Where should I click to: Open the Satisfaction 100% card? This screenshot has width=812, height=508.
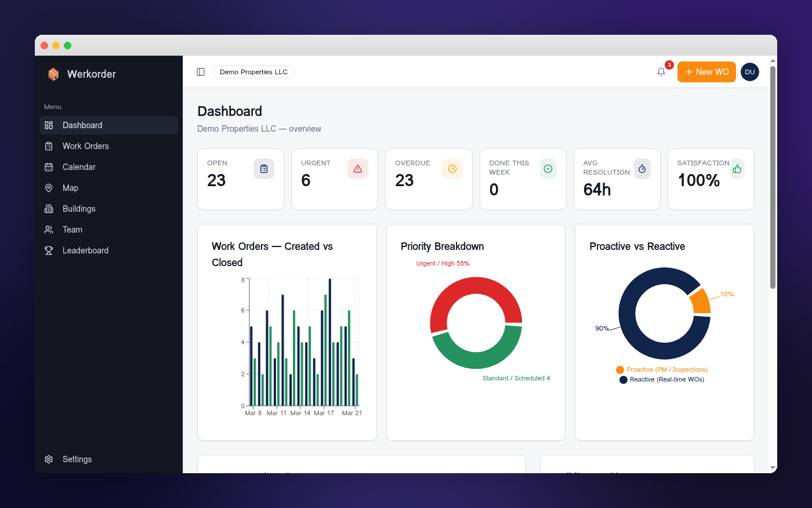click(x=711, y=179)
